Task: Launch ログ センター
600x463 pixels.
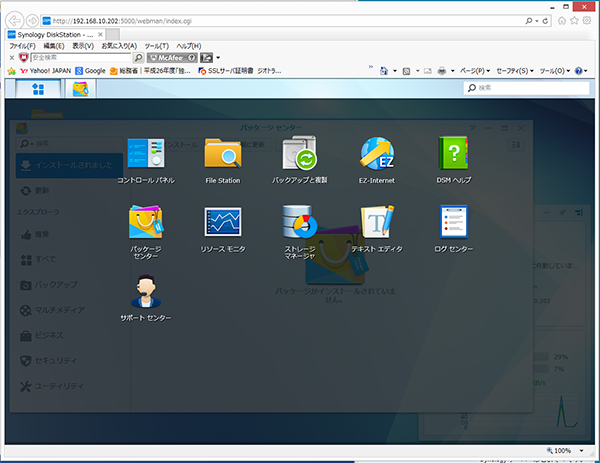Action: [454, 230]
